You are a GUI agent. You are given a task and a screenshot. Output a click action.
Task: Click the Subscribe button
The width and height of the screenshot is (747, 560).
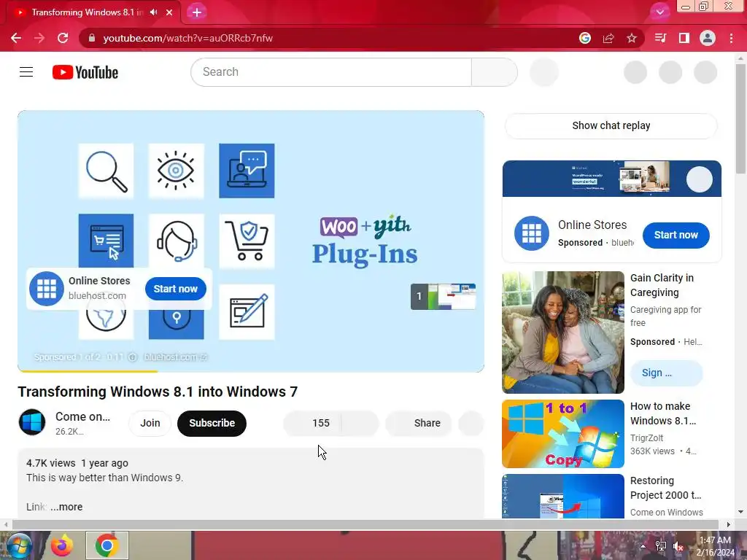[x=212, y=423]
